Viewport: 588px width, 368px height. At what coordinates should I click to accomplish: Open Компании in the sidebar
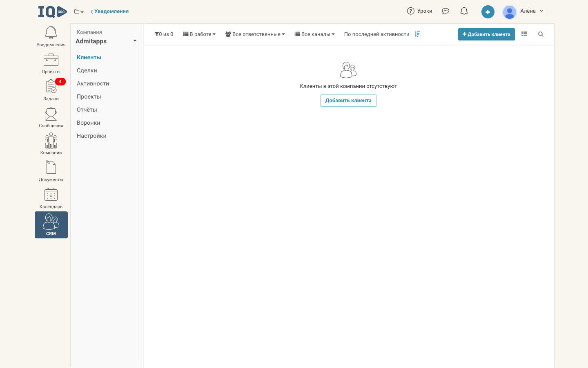(x=51, y=144)
